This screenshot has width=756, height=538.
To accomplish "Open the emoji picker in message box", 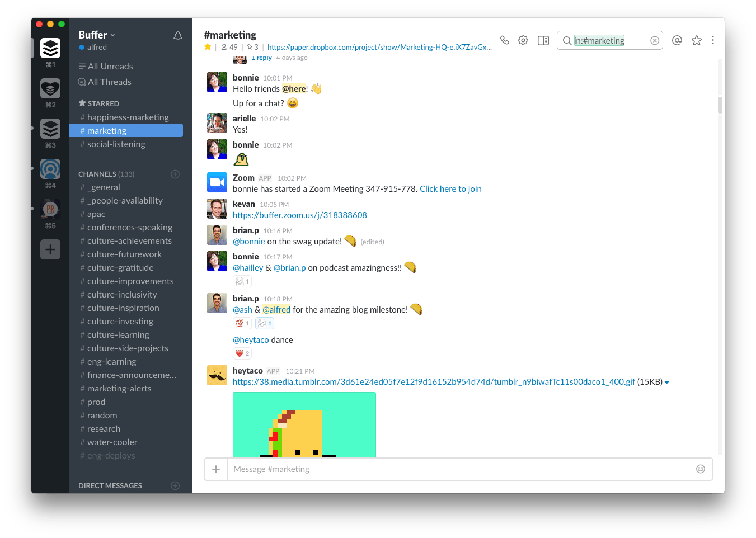I will coord(701,469).
